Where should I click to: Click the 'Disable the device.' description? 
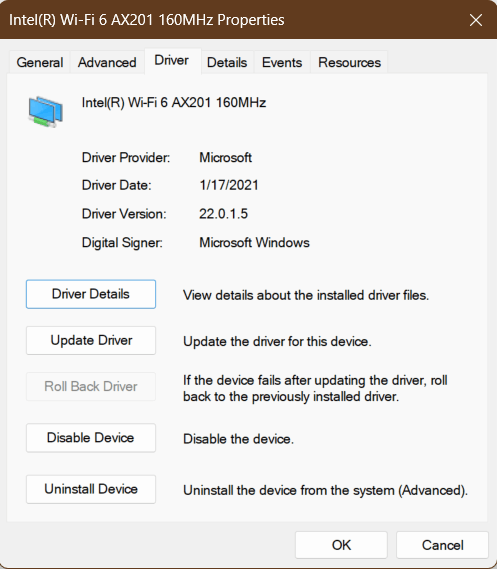[238, 439]
